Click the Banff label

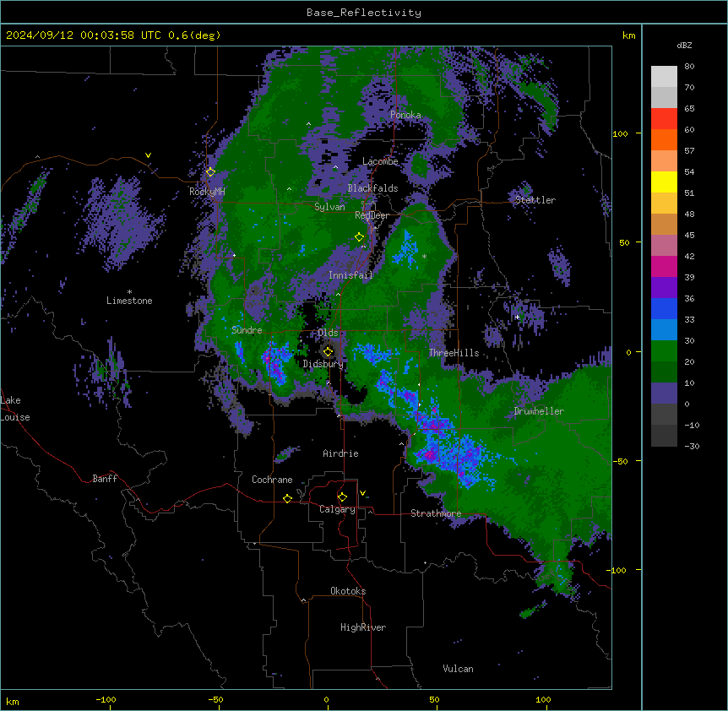(x=105, y=479)
